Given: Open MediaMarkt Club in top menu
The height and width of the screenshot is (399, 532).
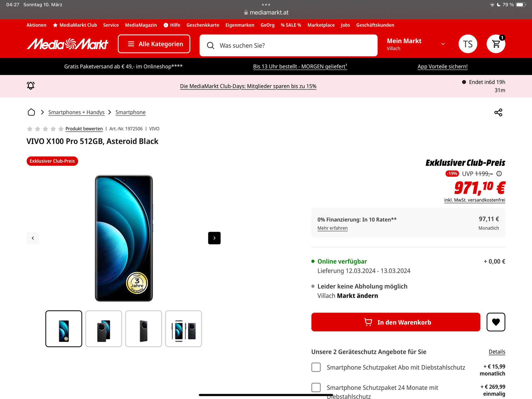Looking at the screenshot, I should point(75,25).
